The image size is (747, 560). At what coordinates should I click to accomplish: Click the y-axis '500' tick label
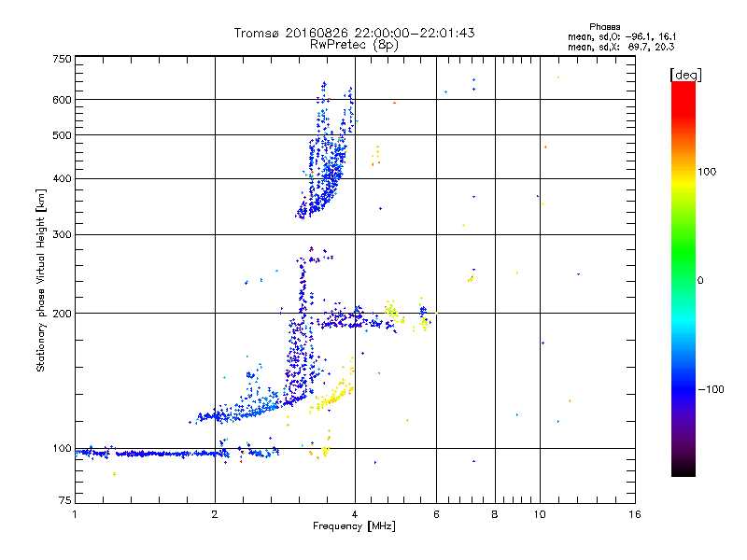[x=62, y=135]
